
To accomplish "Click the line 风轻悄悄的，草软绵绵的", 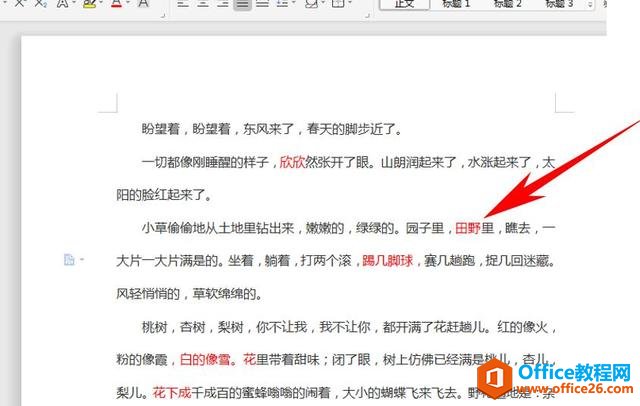I will [x=189, y=293].
